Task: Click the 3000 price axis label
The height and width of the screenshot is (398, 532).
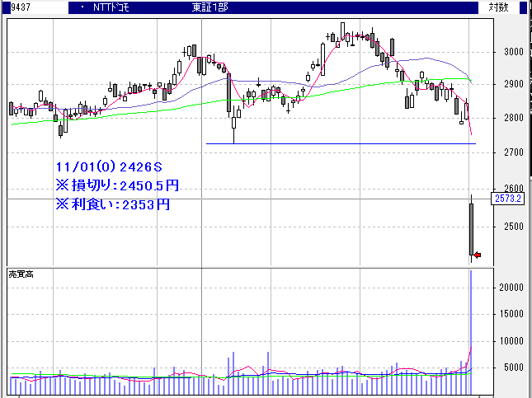Action: tap(515, 51)
